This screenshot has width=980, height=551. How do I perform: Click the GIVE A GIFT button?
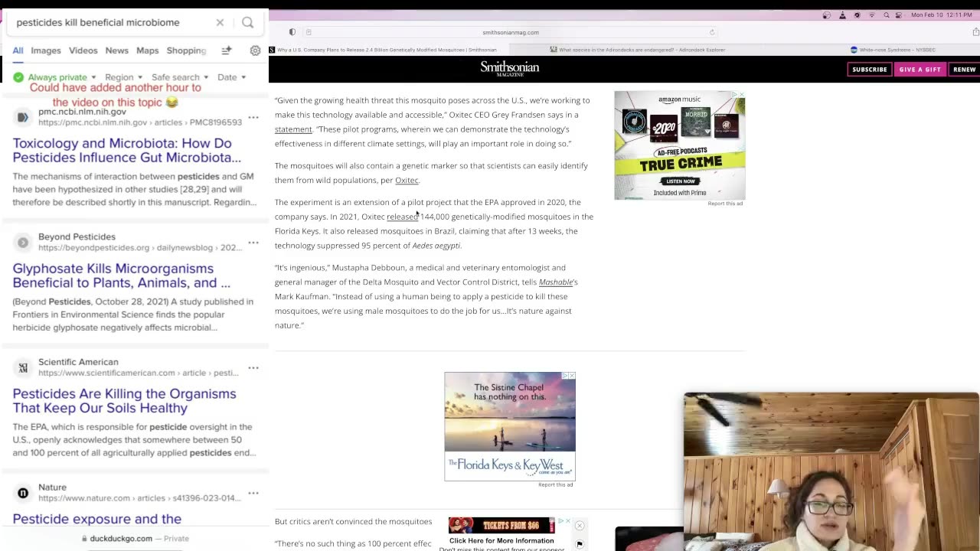coord(920,70)
